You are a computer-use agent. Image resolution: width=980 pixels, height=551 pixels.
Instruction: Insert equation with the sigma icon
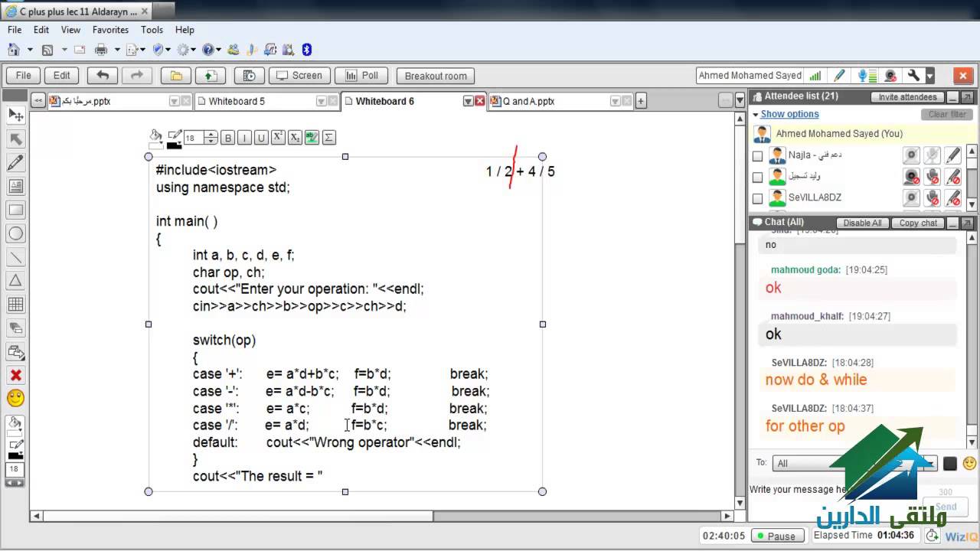tap(328, 139)
